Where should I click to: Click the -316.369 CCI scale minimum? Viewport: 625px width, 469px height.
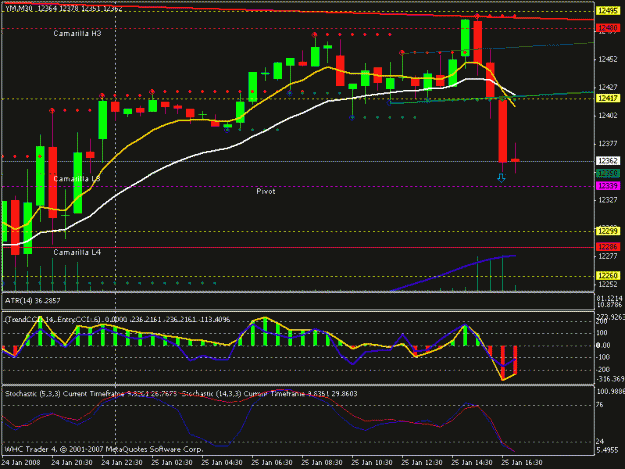coord(610,379)
